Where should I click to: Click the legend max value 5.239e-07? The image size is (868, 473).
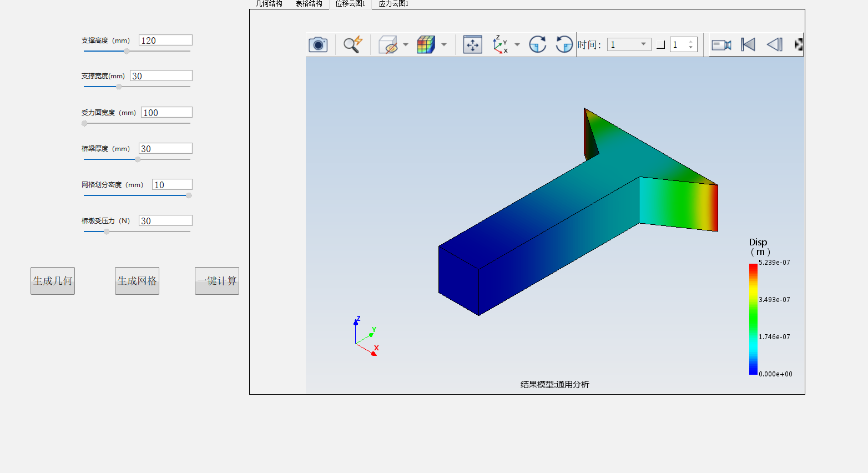coord(774,263)
